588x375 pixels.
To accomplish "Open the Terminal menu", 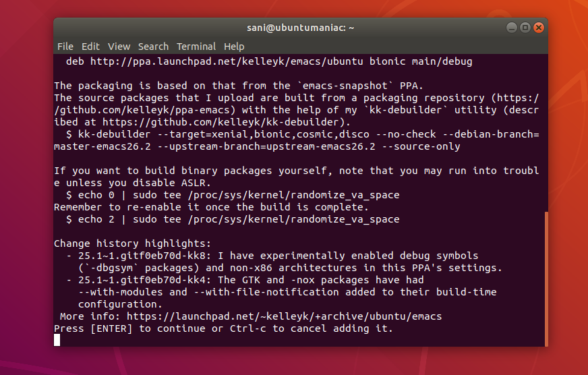I will [x=196, y=47].
